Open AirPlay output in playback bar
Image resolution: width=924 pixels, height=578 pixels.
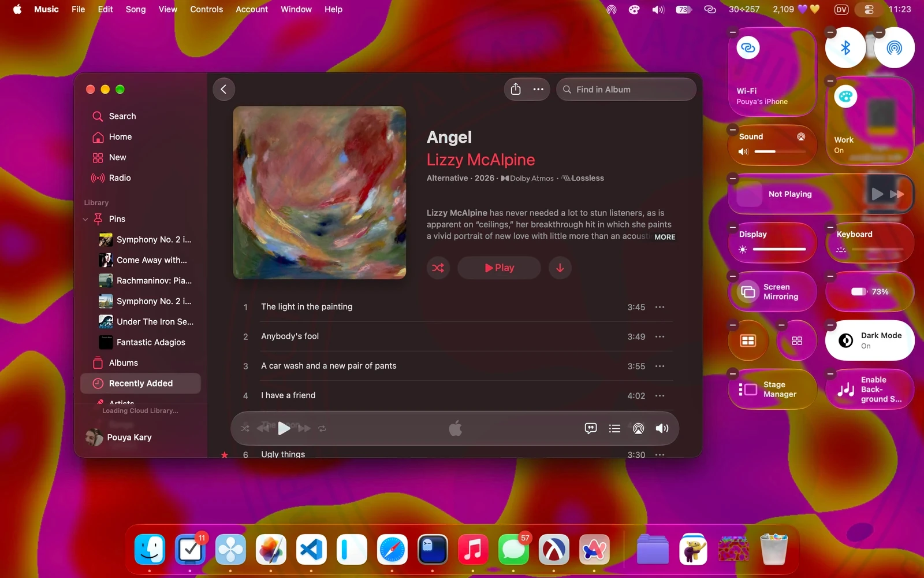(638, 428)
